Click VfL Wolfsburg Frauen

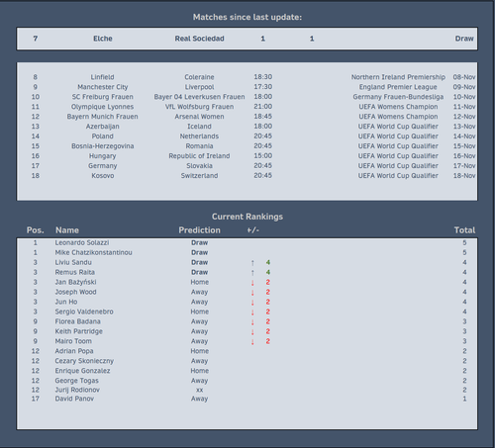pos(199,107)
